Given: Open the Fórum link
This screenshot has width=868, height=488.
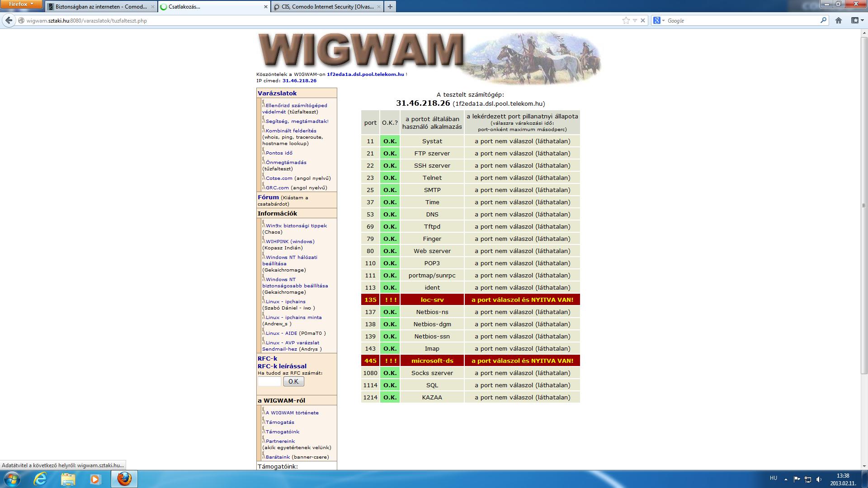Looking at the screenshot, I should tap(268, 197).
